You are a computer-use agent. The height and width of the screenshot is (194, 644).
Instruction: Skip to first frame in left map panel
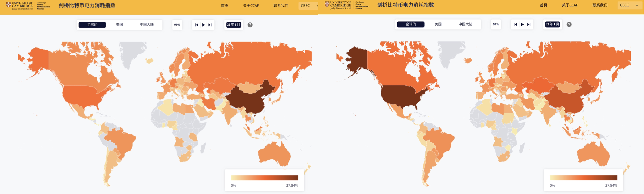point(196,25)
